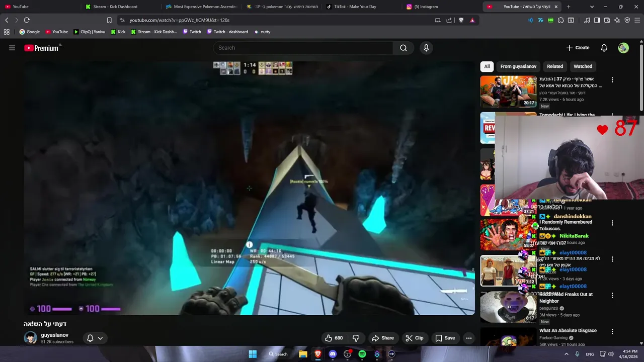Open the Windows Start menu
The image size is (644, 362).
pyautogui.click(x=253, y=354)
